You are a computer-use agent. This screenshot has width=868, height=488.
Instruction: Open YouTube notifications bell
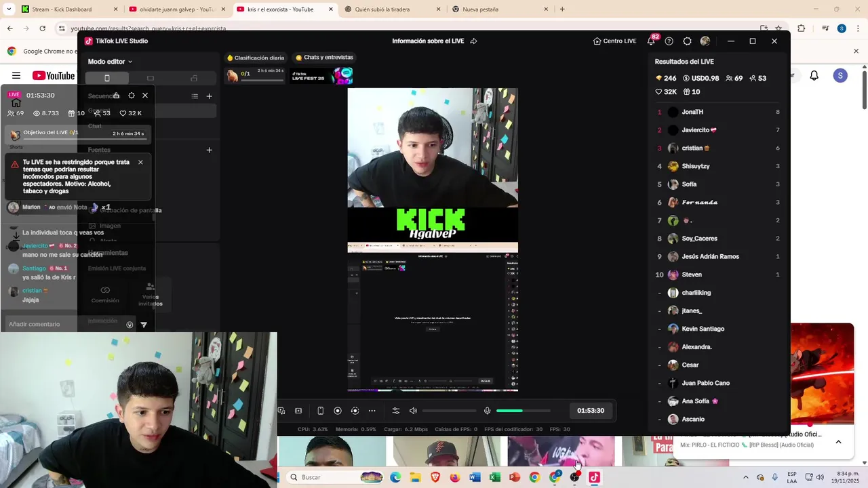[814, 76]
